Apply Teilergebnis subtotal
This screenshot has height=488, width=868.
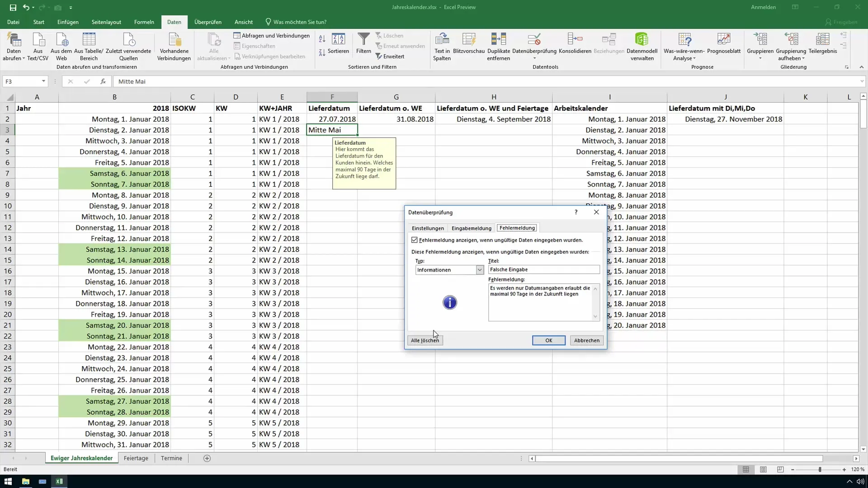[823, 44]
